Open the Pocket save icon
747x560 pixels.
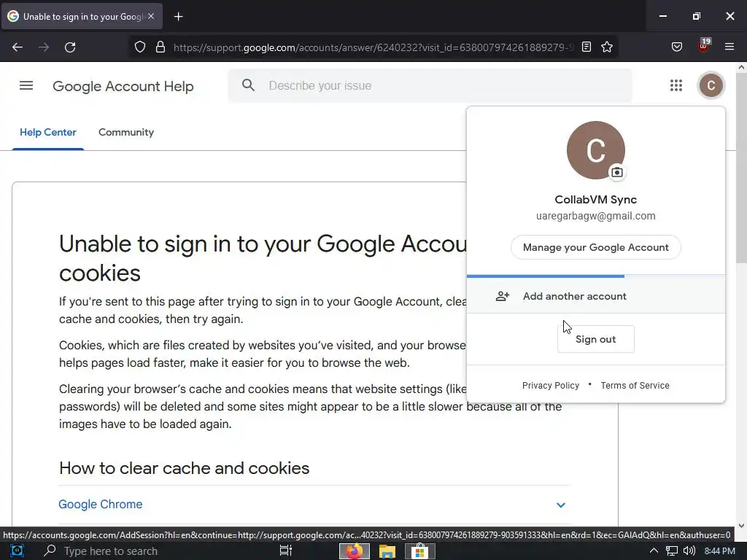[x=677, y=47]
